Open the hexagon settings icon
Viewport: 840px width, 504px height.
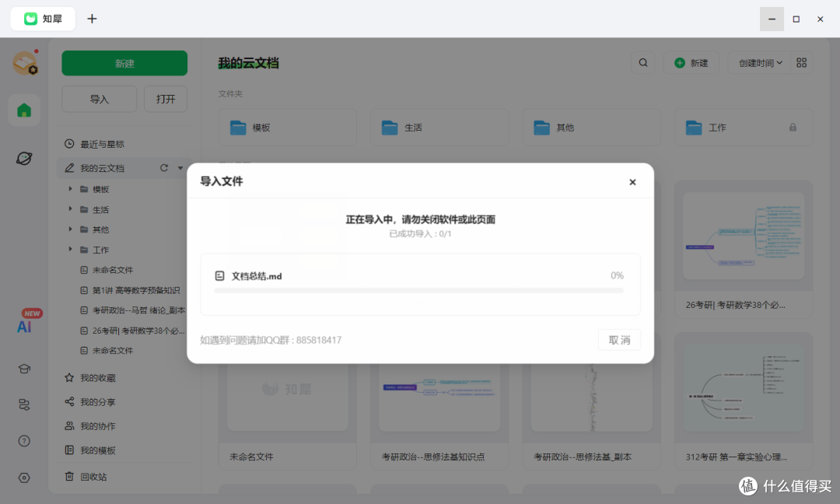24,478
